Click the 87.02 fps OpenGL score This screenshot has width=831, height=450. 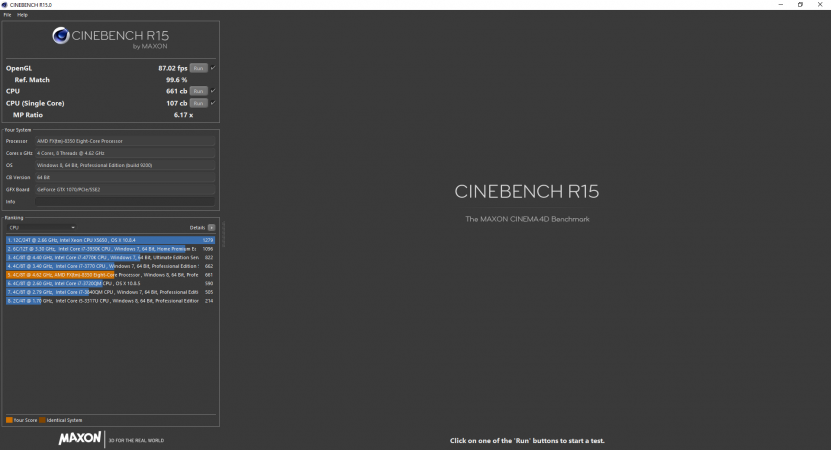pos(173,68)
